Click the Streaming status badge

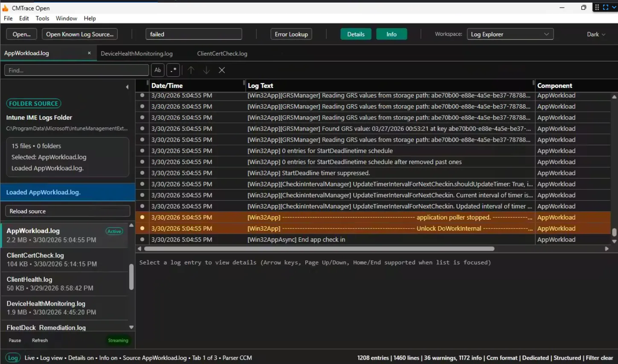pyautogui.click(x=118, y=340)
